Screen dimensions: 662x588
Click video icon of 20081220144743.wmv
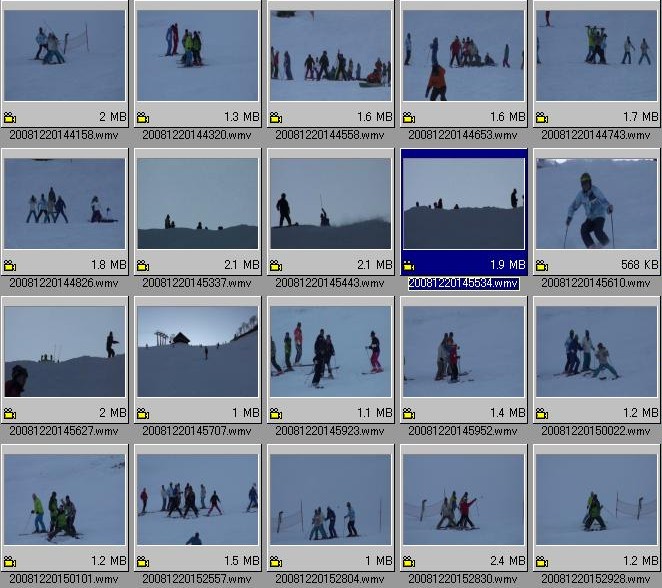click(x=542, y=118)
